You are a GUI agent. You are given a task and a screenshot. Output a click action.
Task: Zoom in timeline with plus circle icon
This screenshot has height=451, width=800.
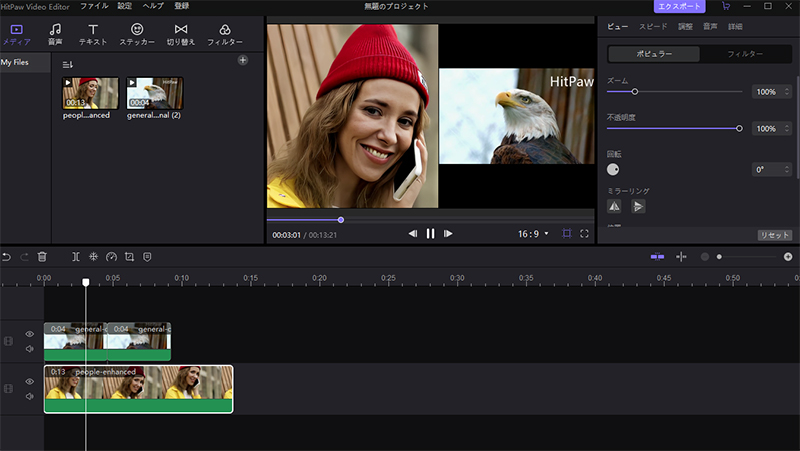pyautogui.click(x=788, y=257)
